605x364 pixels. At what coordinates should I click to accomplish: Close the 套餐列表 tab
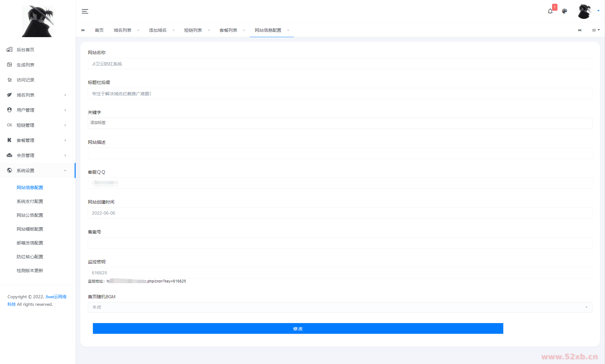[244, 30]
